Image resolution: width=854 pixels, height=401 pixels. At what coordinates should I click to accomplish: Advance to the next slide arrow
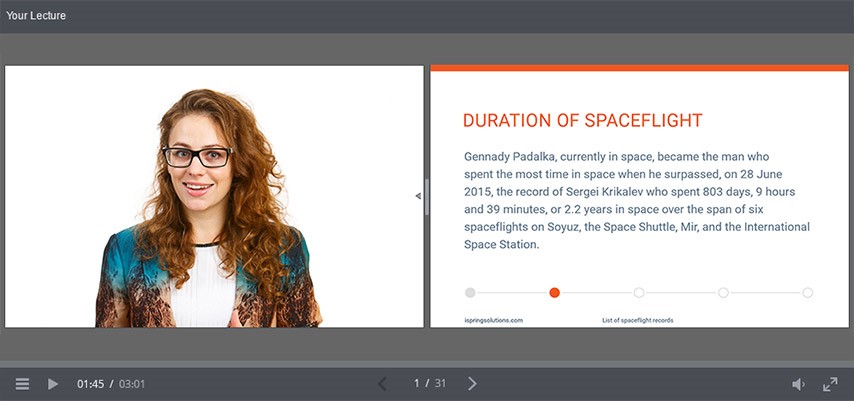(x=473, y=384)
